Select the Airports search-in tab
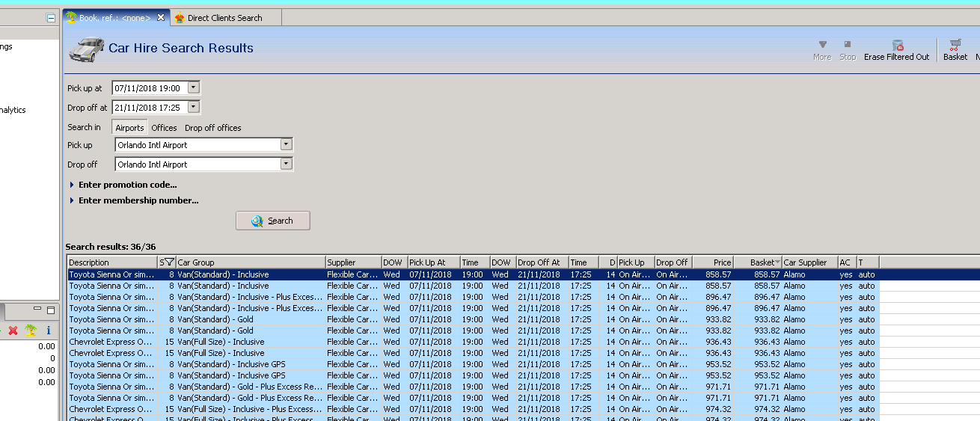980x421 pixels. (129, 128)
